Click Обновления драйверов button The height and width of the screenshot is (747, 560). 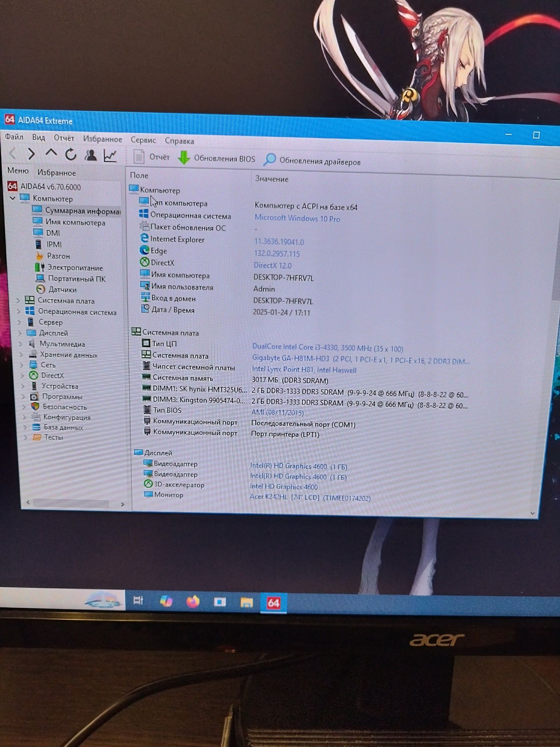click(312, 161)
